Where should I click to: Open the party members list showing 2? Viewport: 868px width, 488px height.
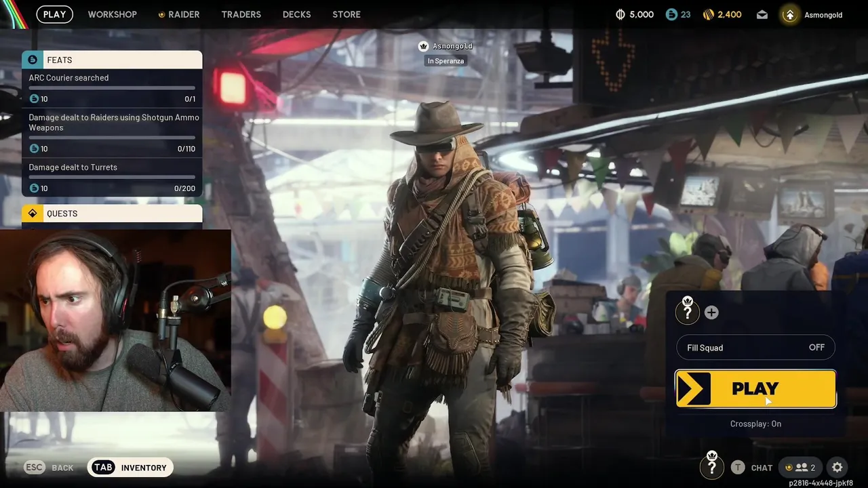click(800, 467)
